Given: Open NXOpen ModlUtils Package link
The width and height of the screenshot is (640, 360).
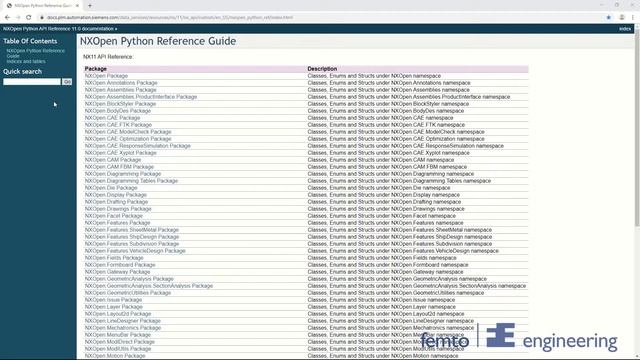Looking at the screenshot, I should point(118,349).
